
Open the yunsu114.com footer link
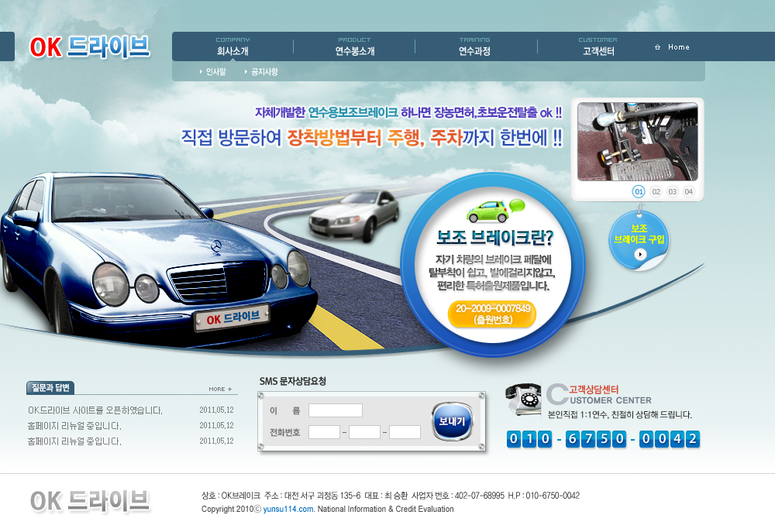coord(288,509)
